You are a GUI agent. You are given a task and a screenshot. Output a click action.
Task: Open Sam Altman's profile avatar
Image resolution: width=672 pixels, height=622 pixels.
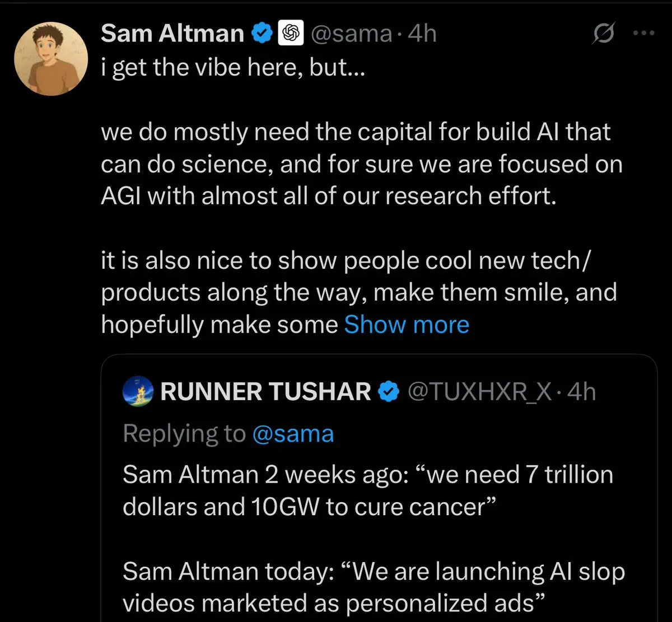(x=52, y=59)
